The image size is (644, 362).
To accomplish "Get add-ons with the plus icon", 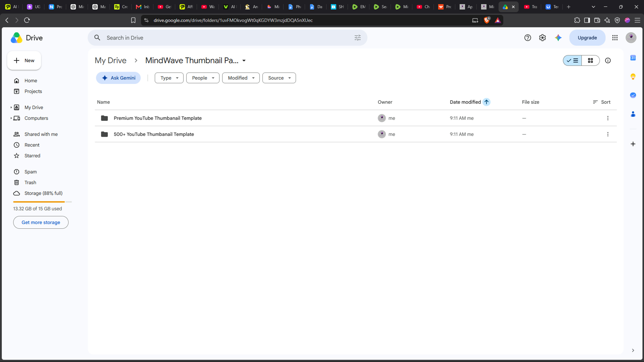I will [x=633, y=144].
